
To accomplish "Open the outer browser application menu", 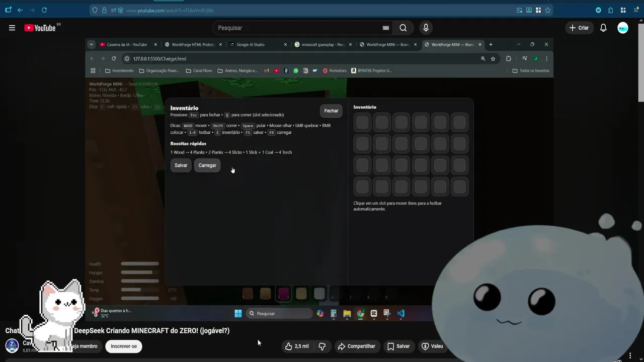I will coord(636,10).
